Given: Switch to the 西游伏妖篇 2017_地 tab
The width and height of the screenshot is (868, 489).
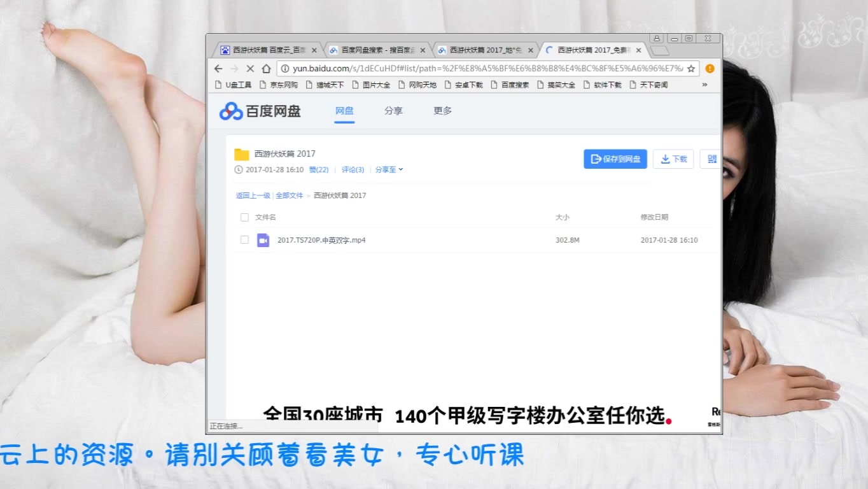Looking at the screenshot, I should tap(486, 50).
